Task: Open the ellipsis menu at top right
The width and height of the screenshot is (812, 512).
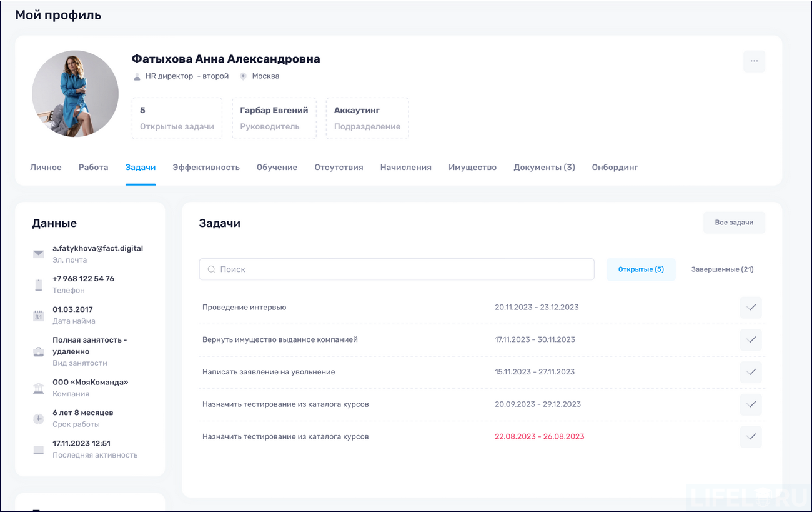Action: tap(754, 61)
